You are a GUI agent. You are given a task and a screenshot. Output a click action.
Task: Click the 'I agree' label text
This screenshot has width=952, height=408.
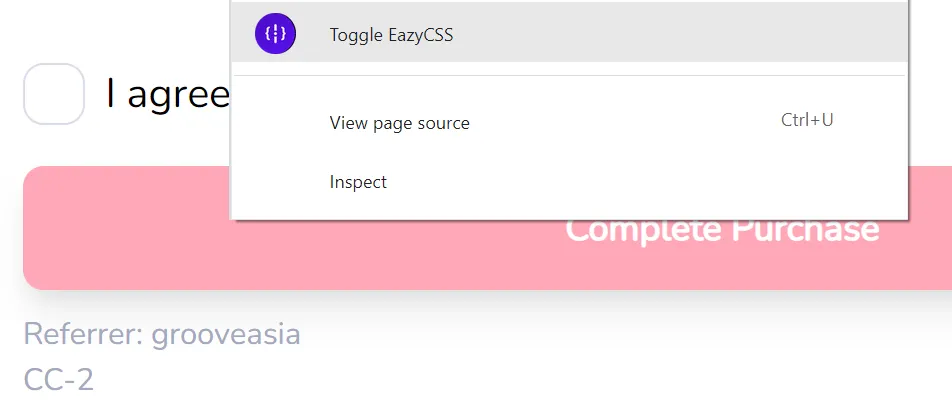pyautogui.click(x=168, y=95)
